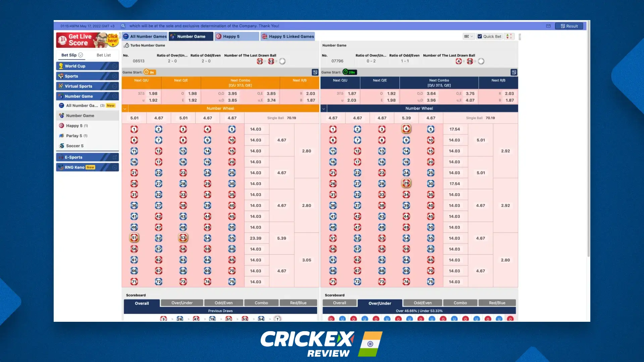Expand the Bet Slip chevron
This screenshot has height=362, width=644.
(80, 55)
